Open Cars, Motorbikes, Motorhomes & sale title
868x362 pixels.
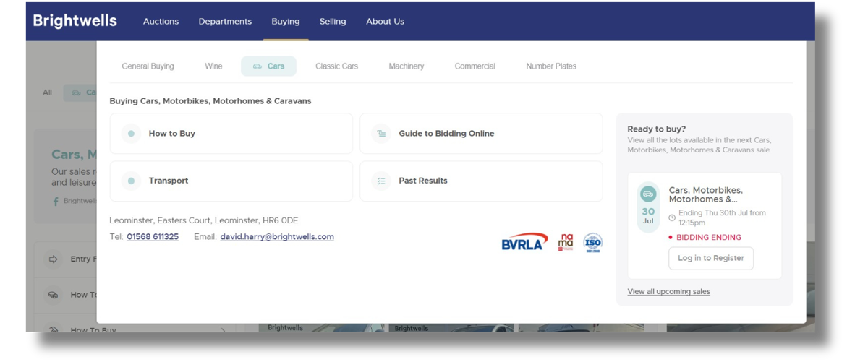pos(705,195)
